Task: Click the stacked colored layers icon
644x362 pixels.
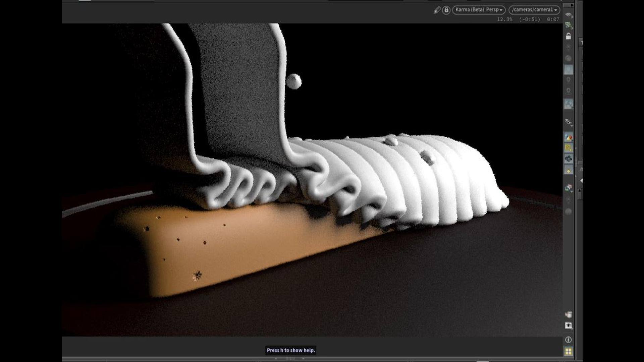Action: click(568, 188)
